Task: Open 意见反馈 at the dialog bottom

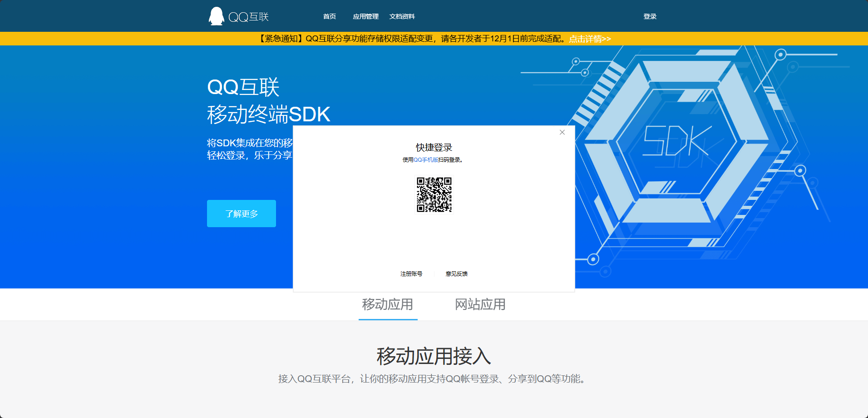Action: point(456,274)
